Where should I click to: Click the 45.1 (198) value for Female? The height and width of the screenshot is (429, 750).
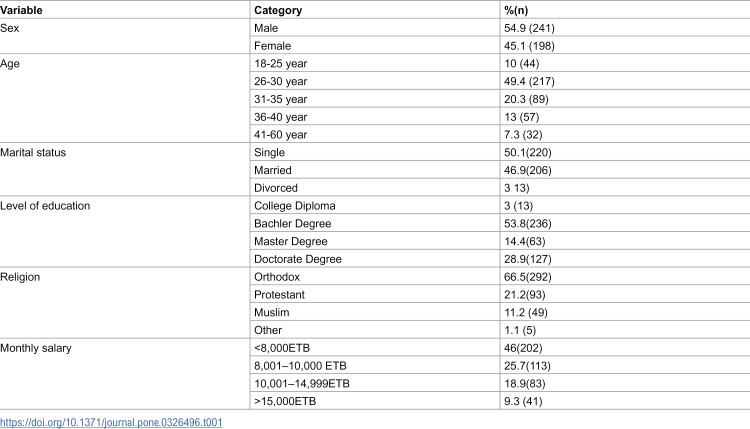pos(529,46)
